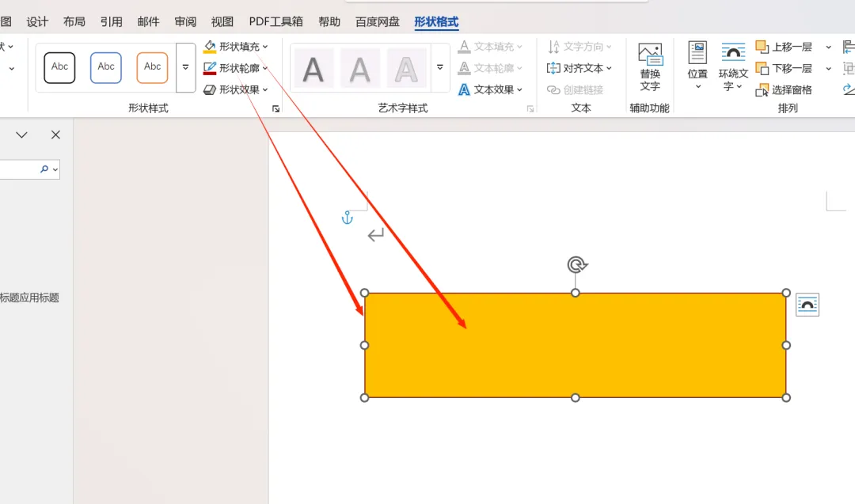This screenshot has height=504, width=855.
Task: Apply the blue outline Abc shape style
Action: pyautogui.click(x=106, y=67)
